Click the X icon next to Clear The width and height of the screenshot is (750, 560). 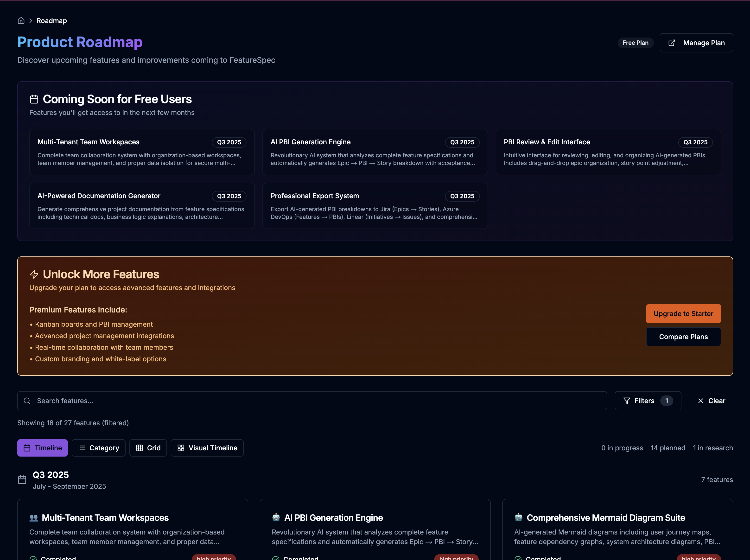(x=700, y=401)
